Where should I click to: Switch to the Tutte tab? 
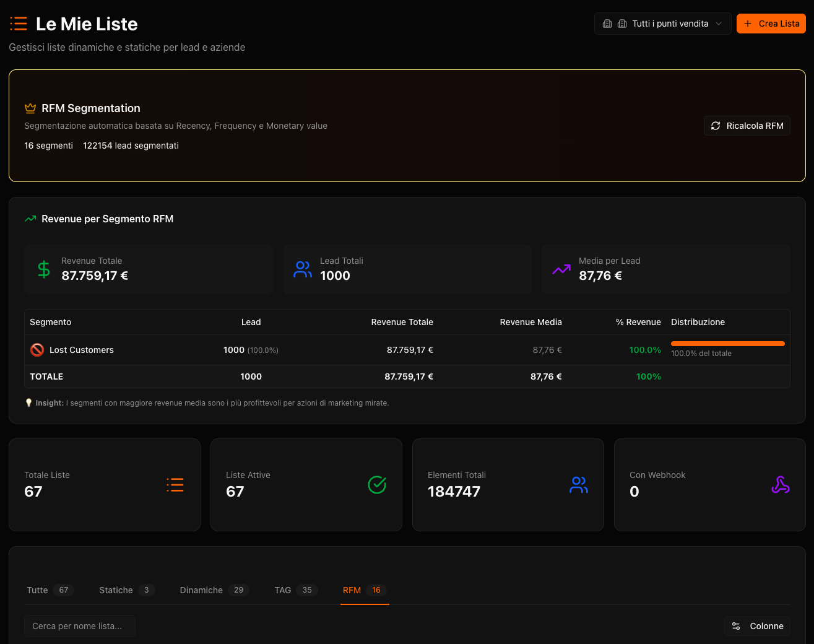tap(50, 590)
